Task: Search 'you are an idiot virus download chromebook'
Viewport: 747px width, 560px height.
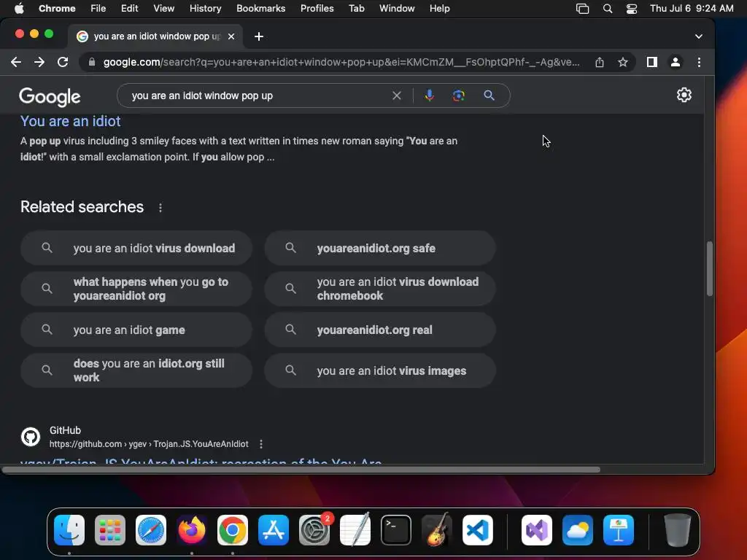Action: [380, 289]
